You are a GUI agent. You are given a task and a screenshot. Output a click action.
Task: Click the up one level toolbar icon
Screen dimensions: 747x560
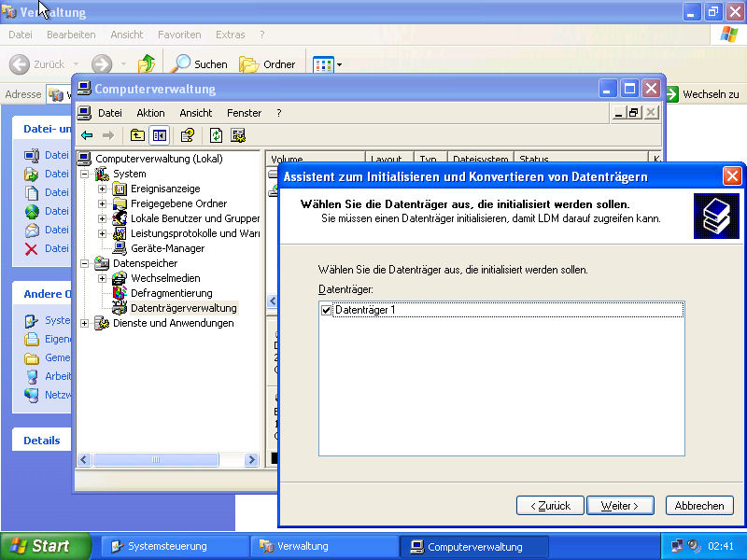pyautogui.click(x=137, y=135)
